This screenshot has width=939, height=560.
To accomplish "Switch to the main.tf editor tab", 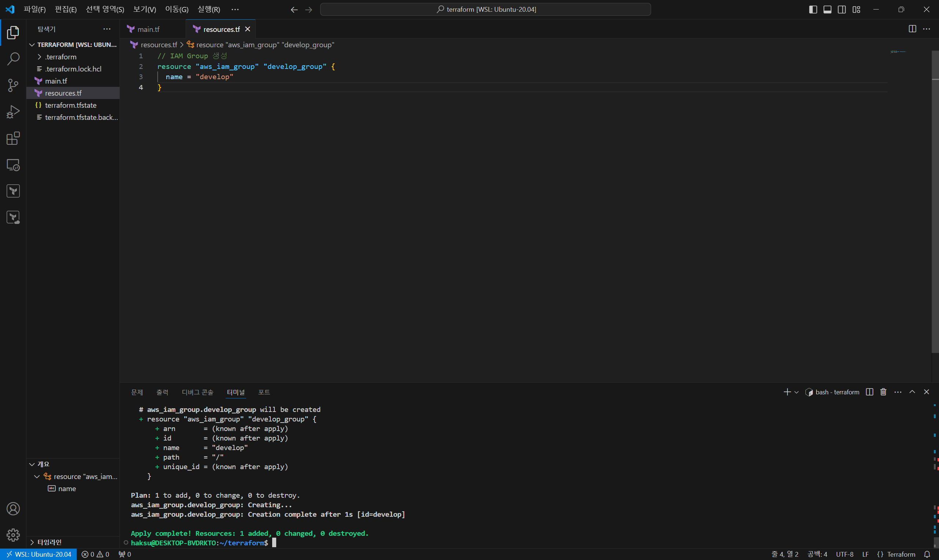I will pos(148,29).
